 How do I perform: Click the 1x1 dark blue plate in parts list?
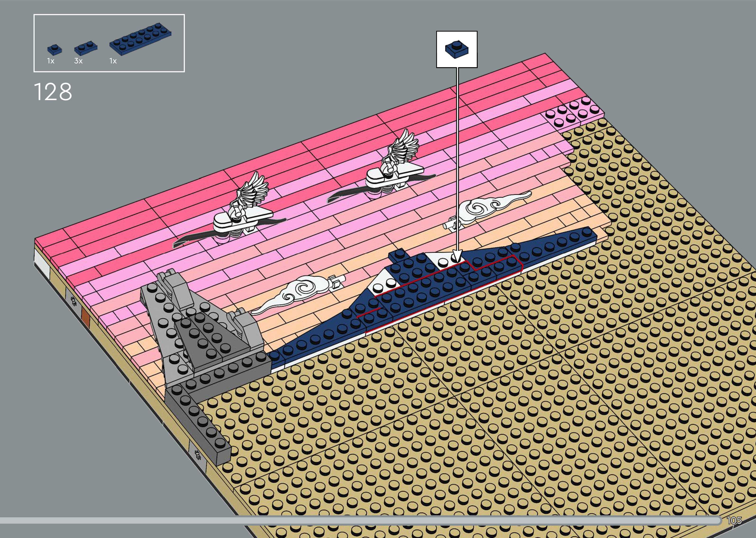click(x=54, y=50)
